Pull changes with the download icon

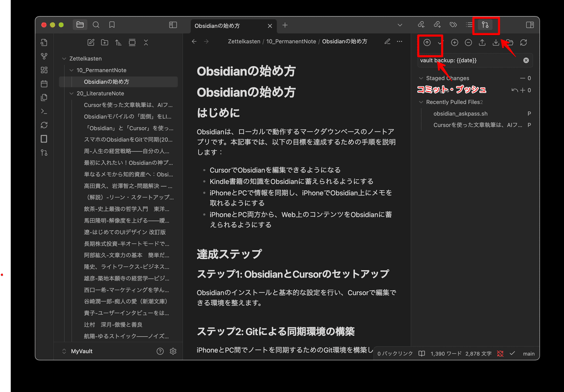[496, 43]
